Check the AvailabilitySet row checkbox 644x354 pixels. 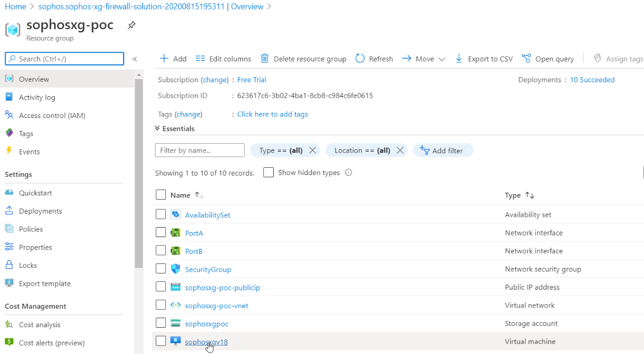tap(161, 215)
